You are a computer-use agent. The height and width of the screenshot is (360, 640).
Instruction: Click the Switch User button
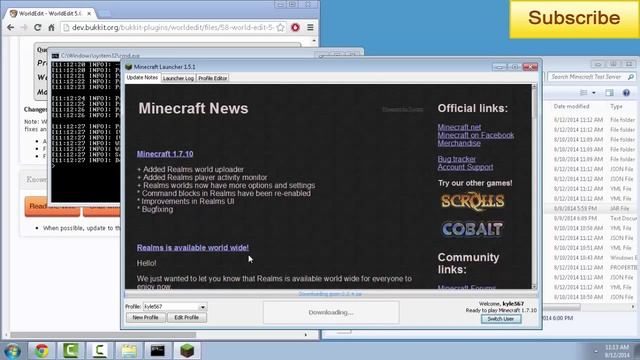[x=501, y=319]
